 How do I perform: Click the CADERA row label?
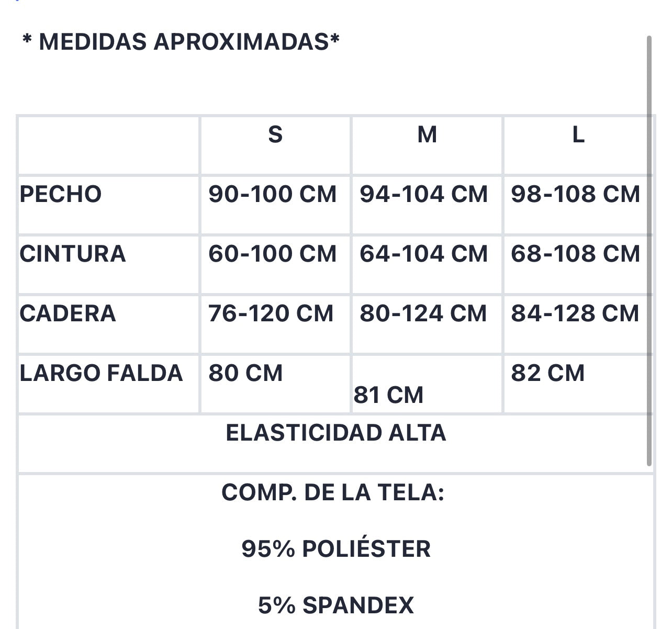[x=68, y=313]
